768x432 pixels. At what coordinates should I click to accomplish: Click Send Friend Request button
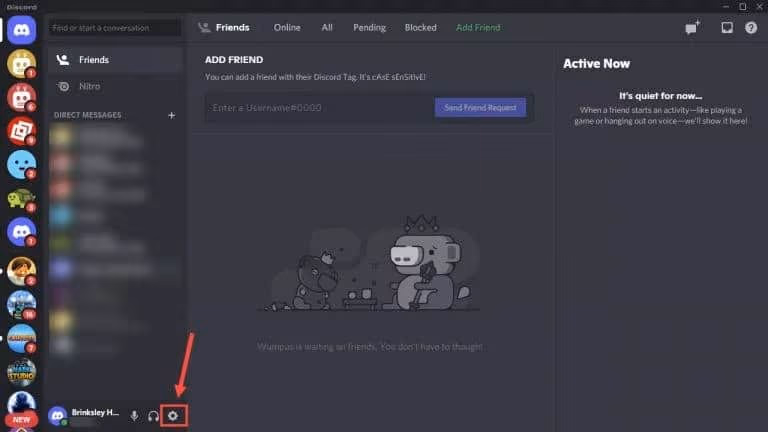tap(480, 108)
